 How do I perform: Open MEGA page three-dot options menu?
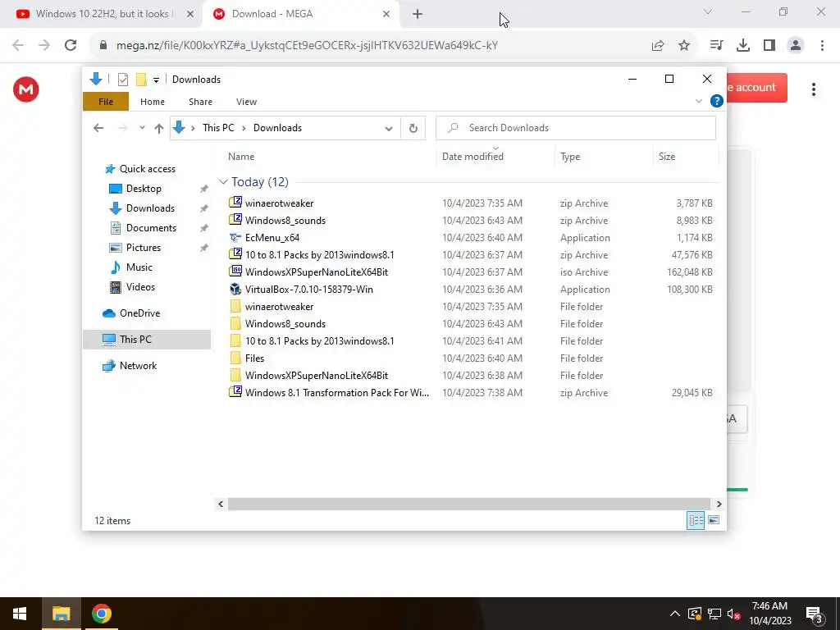(x=813, y=89)
